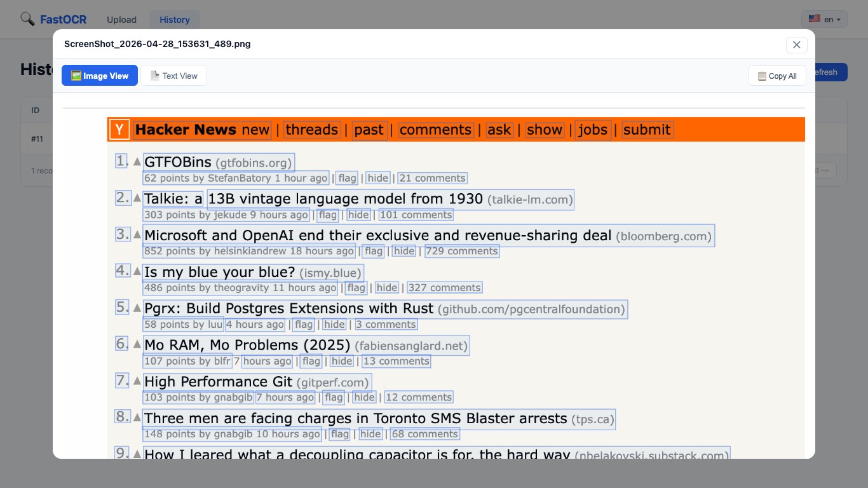Image resolution: width=868 pixels, height=488 pixels.
Task: Select the 'ask' OCR box
Action: coord(499,130)
